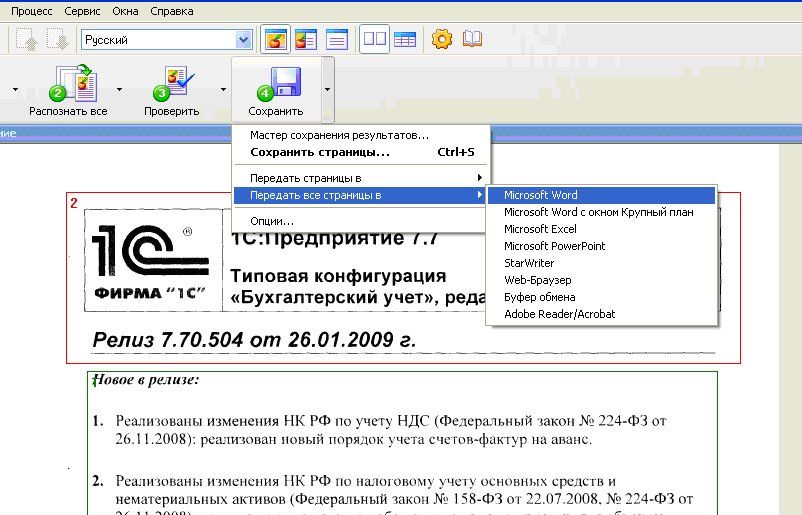
Task: Select Мастер сохранения результатов menu entry
Action: coord(339,135)
